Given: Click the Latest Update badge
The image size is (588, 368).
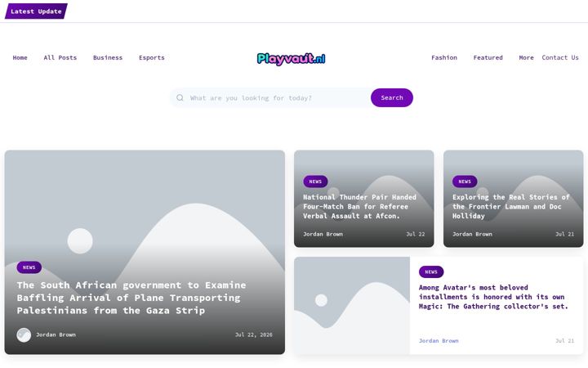Looking at the screenshot, I should (x=36, y=11).
